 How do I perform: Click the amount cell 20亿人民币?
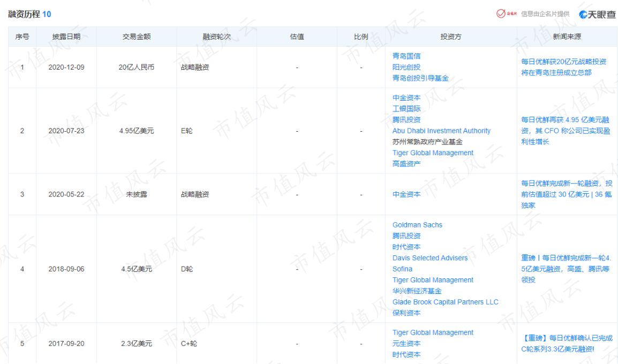(x=137, y=67)
